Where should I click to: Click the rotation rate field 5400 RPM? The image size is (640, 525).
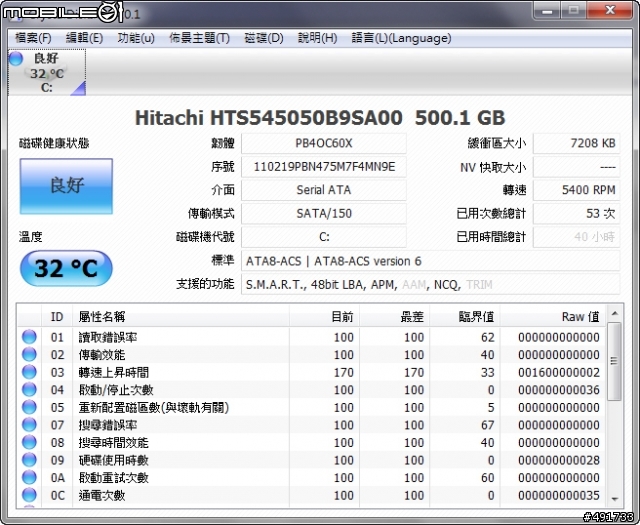[x=576, y=190]
